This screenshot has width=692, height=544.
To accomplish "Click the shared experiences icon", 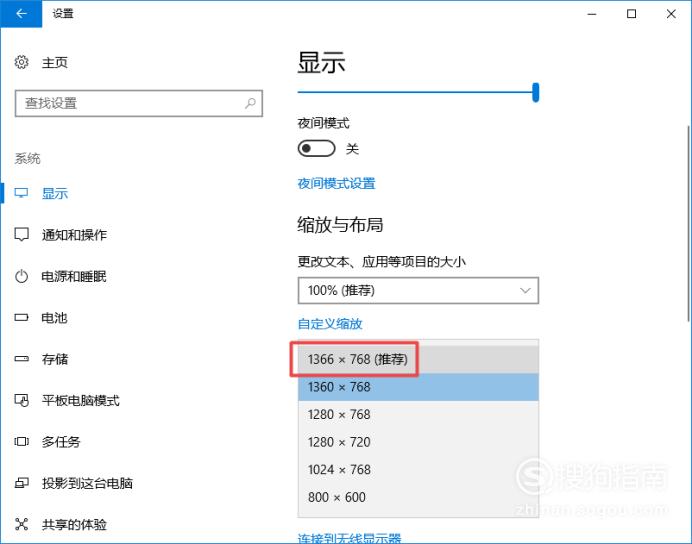I will pos(21,524).
